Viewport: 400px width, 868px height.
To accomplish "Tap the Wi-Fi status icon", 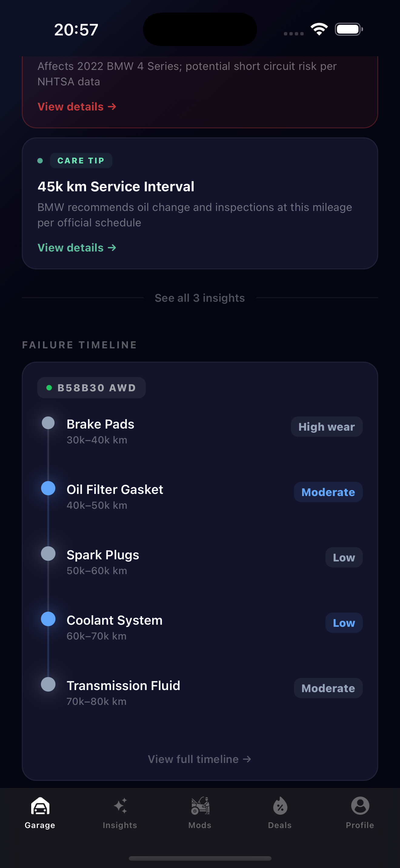I will [x=319, y=29].
